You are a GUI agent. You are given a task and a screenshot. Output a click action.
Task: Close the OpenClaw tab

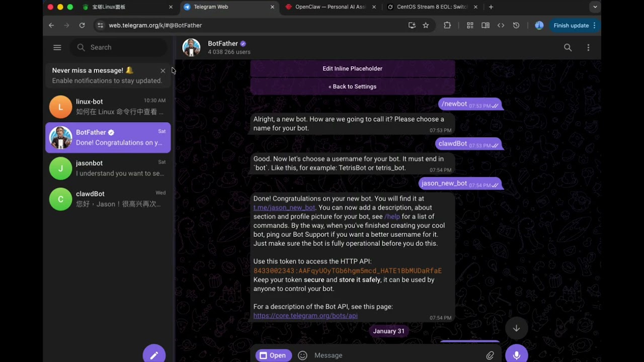pos(374,7)
